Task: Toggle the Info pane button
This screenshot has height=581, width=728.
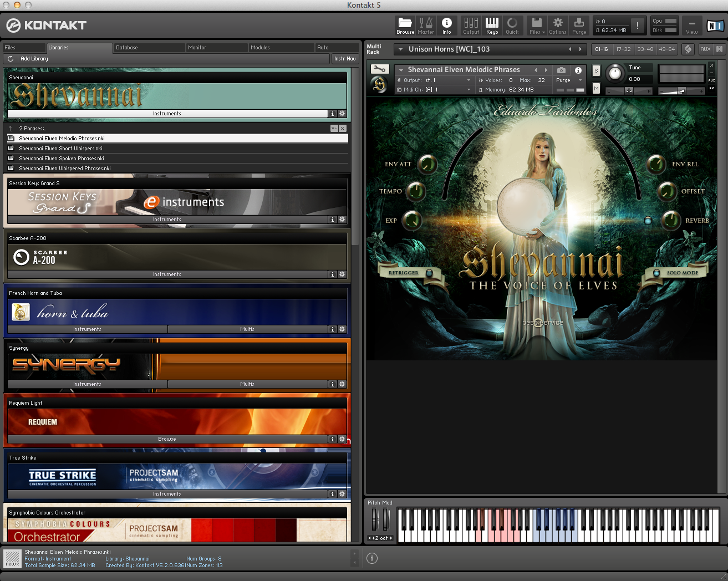Action: tap(447, 26)
